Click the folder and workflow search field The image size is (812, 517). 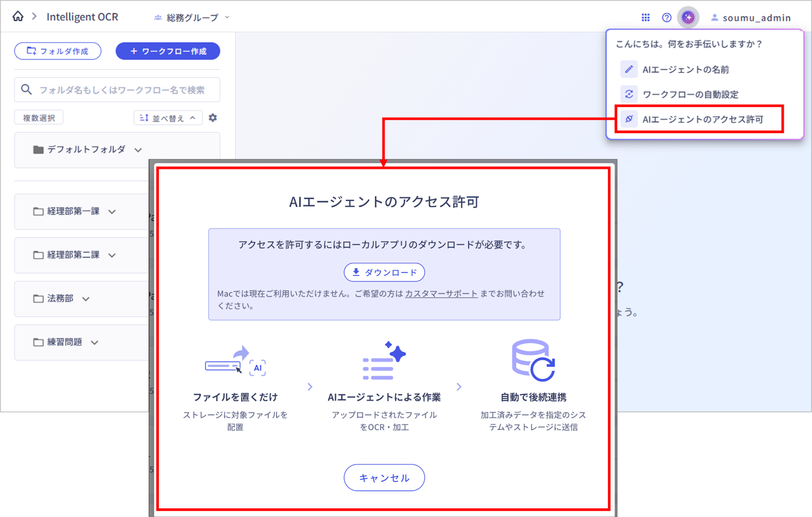point(122,90)
